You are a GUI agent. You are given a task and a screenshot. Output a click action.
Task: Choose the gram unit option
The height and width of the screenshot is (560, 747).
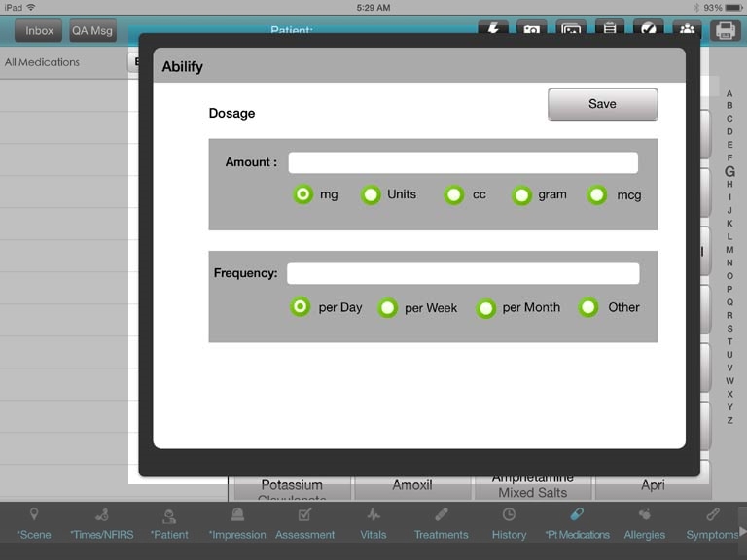click(521, 195)
